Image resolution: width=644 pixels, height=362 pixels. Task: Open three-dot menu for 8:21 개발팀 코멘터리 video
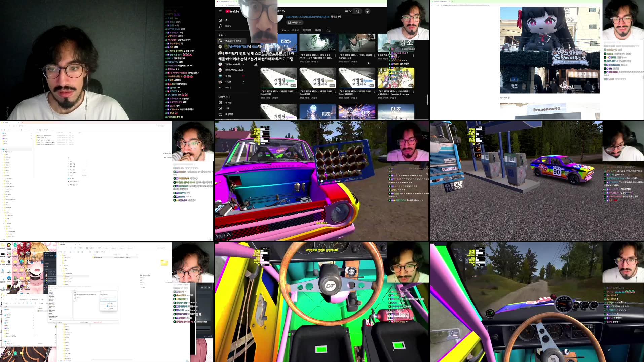[x=374, y=92]
